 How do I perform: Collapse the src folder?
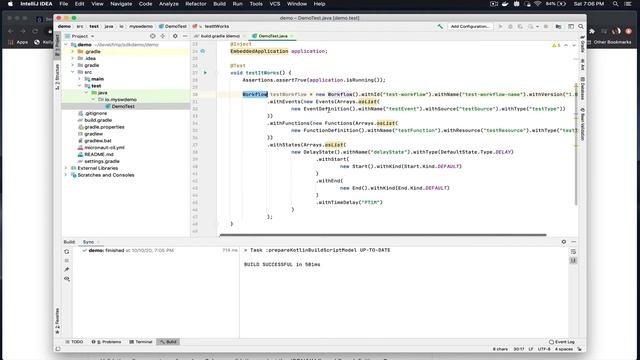click(73, 72)
